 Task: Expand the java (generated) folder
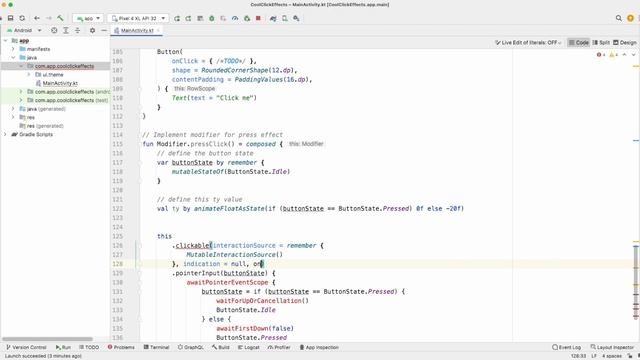pos(13,109)
